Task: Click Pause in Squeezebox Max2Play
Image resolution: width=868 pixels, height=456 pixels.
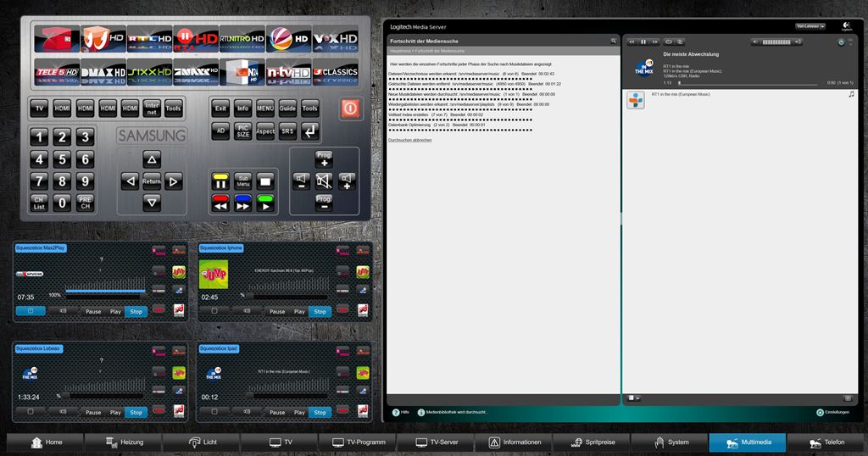Action: coord(93,312)
